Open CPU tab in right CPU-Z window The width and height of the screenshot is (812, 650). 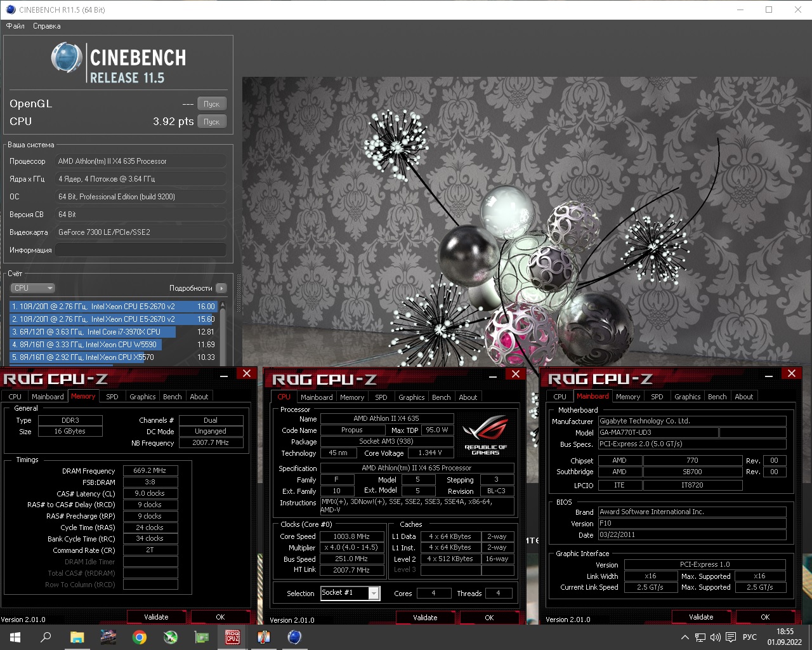click(x=560, y=397)
